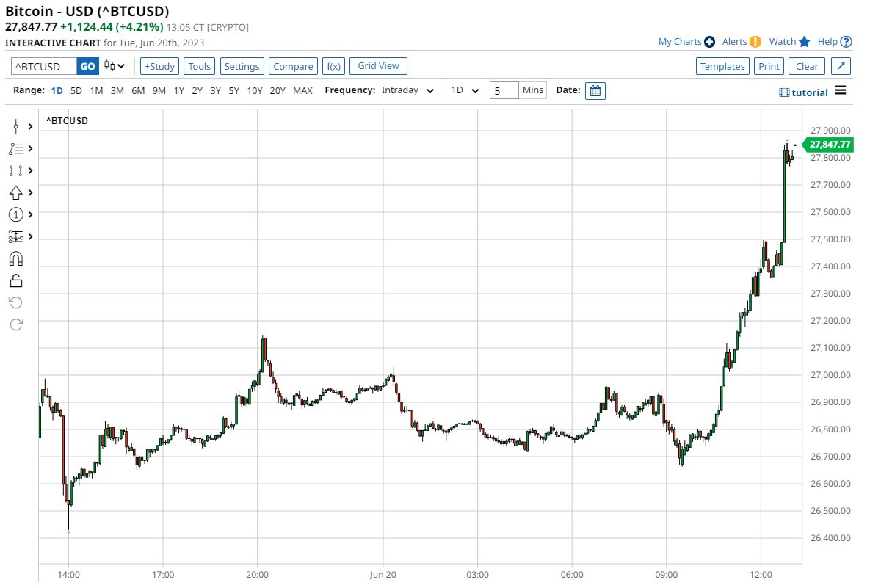Select the up arrow marker tool
Screen dimensions: 870x588
click(15, 192)
